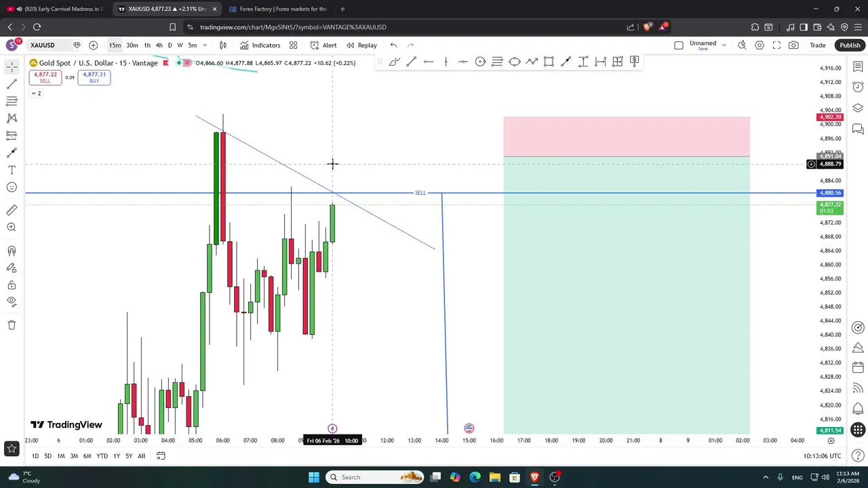Screen dimensions: 868x488
Task: Toggle magnet mode for drawings
Action: click(x=12, y=251)
